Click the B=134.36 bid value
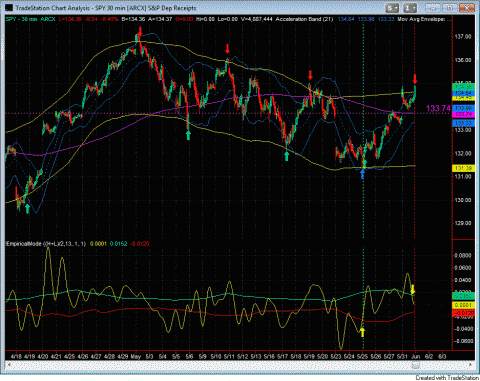This screenshot has width=480, height=381. tap(133, 19)
